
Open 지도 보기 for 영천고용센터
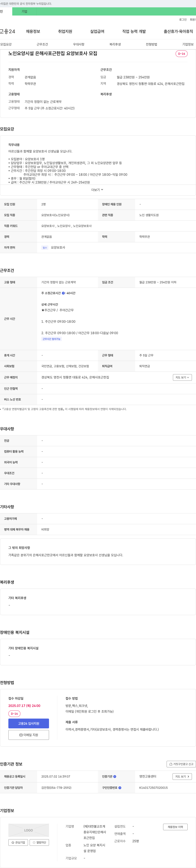click(x=182, y=776)
